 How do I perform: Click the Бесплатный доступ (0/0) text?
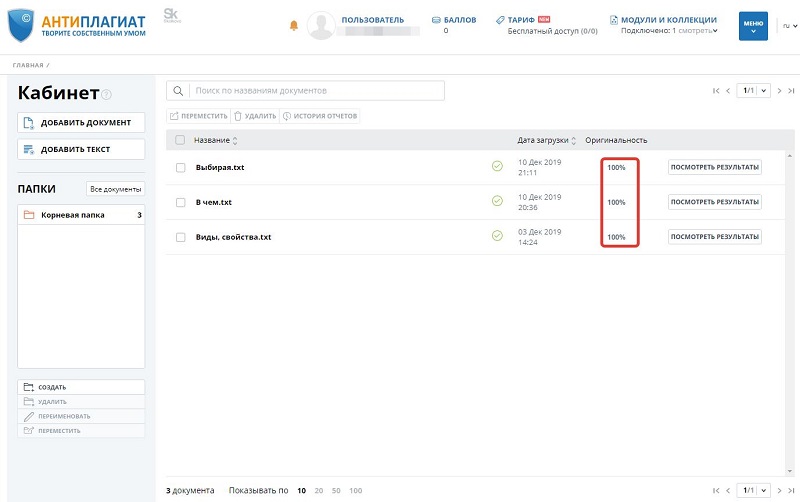[x=553, y=31]
